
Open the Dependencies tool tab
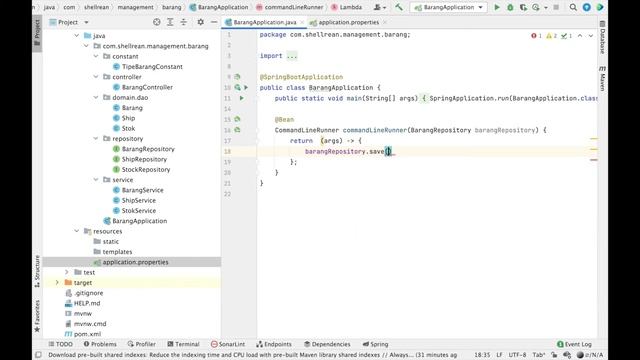(327, 344)
